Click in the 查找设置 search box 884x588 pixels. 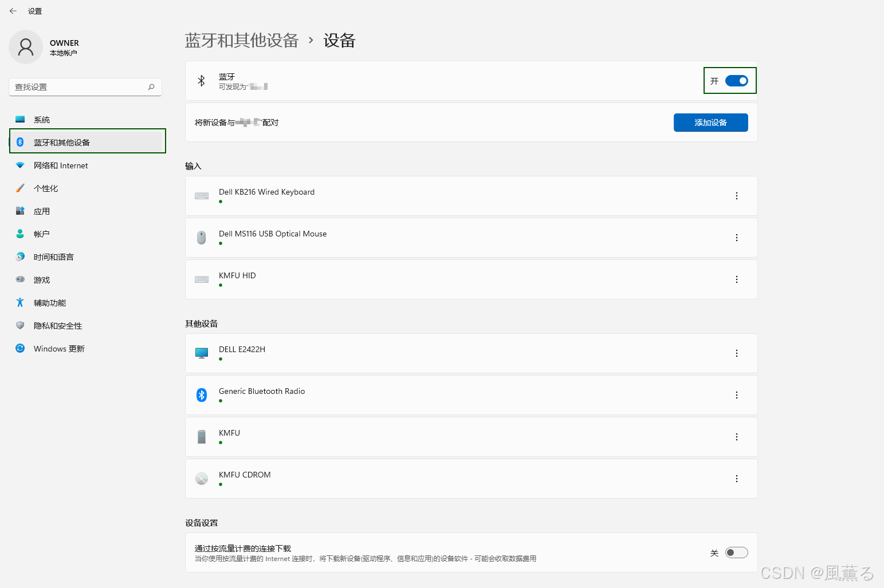85,87
